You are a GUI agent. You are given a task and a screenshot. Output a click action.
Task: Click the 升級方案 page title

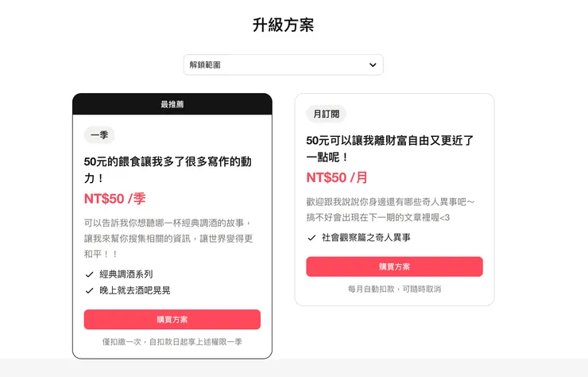[x=283, y=25]
